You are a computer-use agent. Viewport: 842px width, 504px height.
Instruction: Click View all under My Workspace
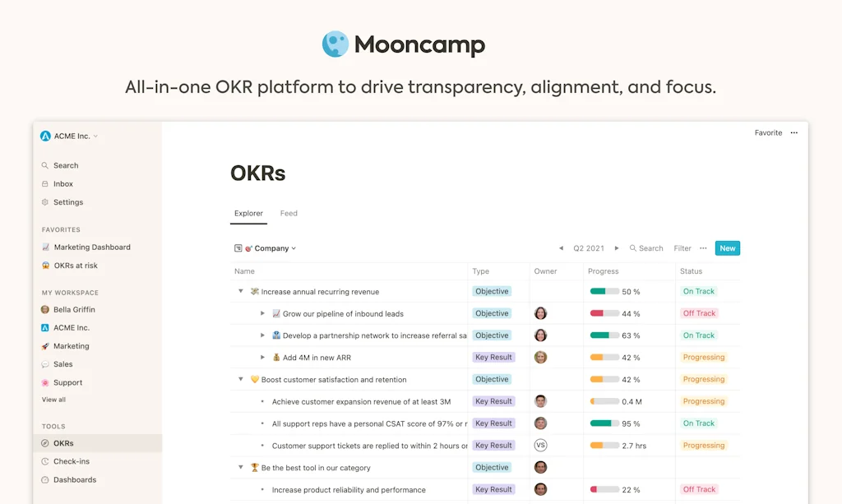click(53, 399)
